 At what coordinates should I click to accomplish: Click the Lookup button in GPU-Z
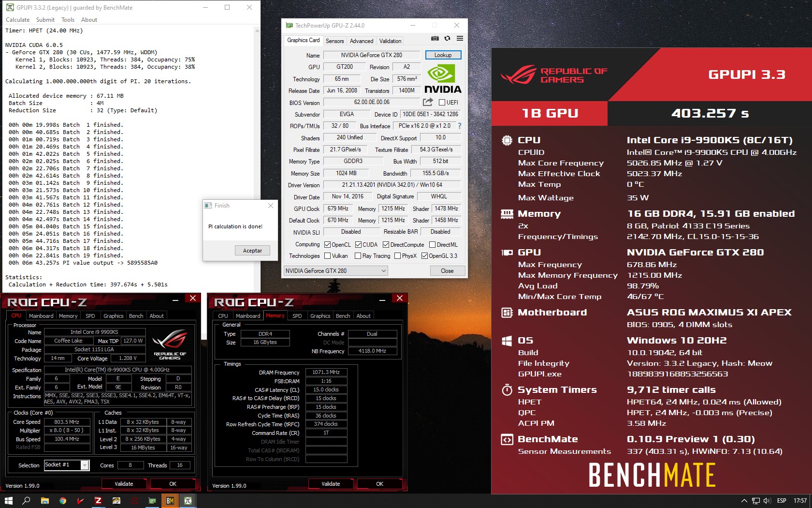click(x=443, y=55)
